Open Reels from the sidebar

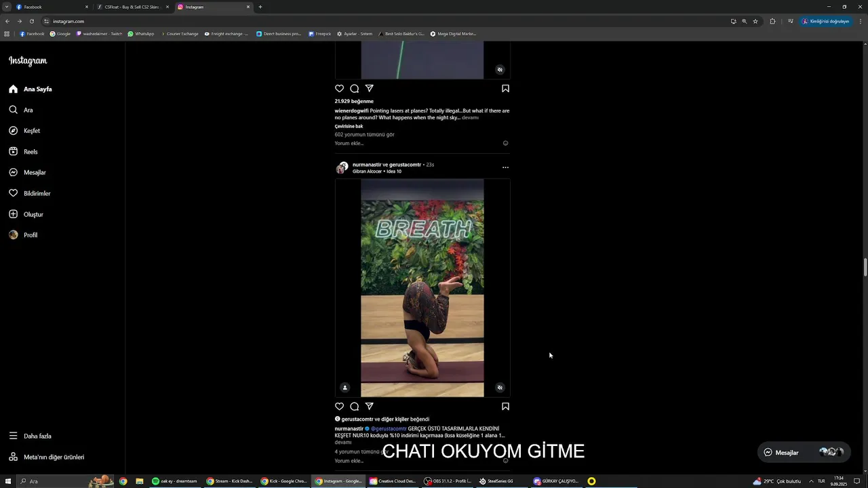(x=23, y=152)
